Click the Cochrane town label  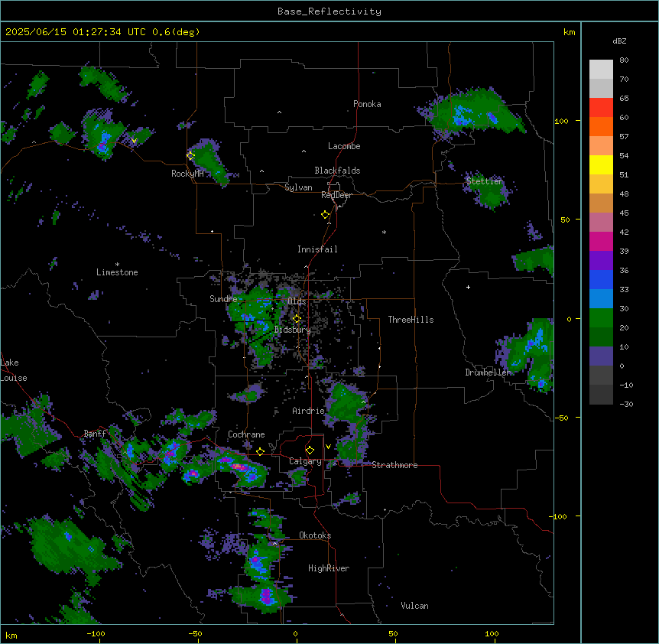pyautogui.click(x=246, y=434)
